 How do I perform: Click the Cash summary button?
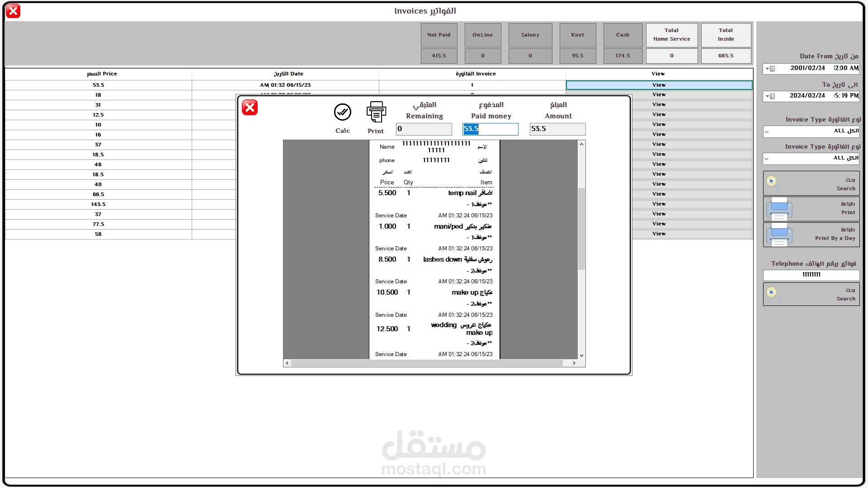[623, 35]
